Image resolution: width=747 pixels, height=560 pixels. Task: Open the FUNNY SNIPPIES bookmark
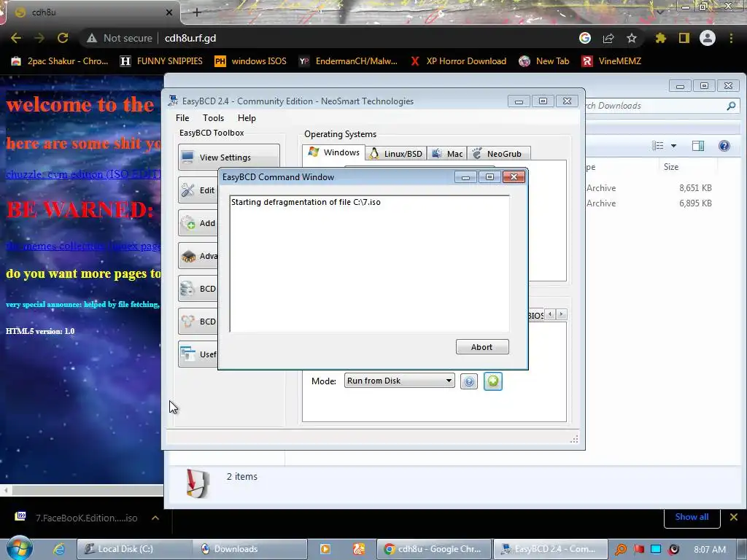[161, 61]
